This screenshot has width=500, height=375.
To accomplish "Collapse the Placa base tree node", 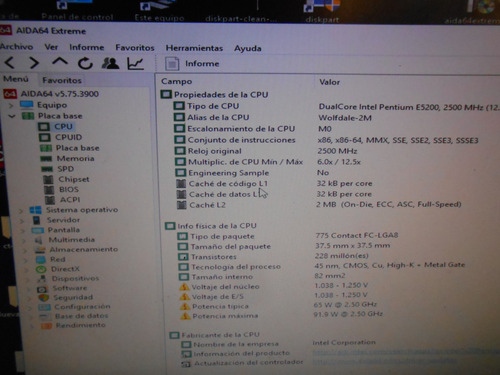I will click(x=12, y=116).
